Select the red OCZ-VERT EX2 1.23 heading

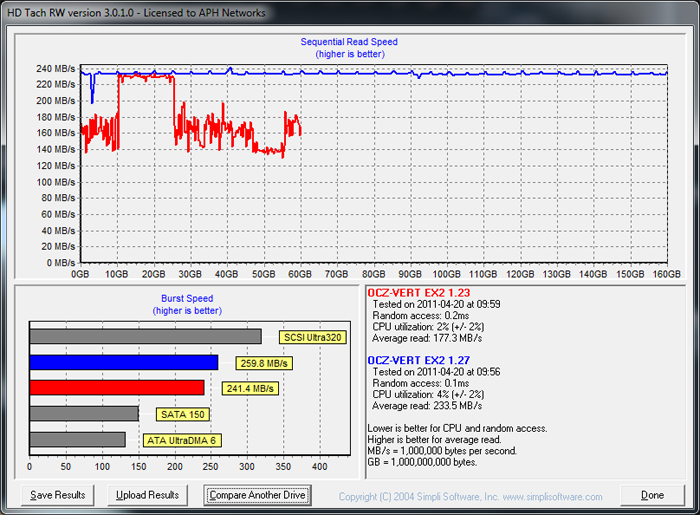click(420, 291)
